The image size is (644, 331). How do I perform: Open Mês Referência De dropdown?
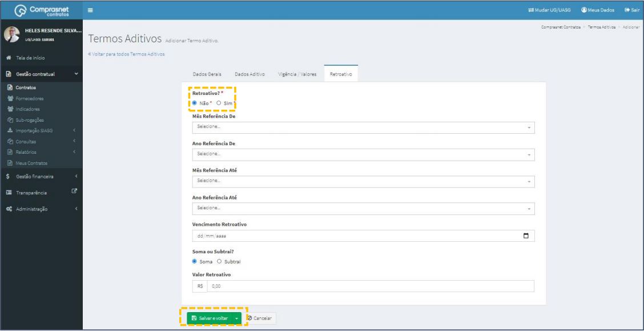point(364,127)
